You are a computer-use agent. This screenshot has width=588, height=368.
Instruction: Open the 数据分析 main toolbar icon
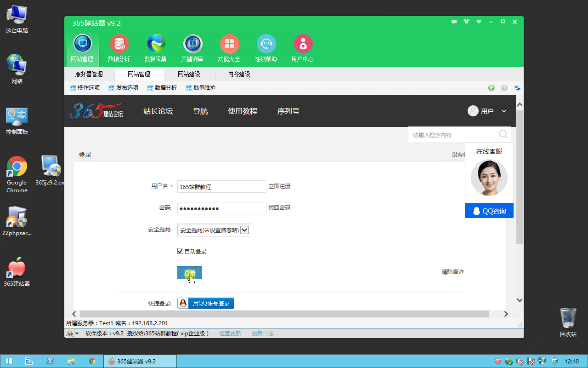coord(119,48)
